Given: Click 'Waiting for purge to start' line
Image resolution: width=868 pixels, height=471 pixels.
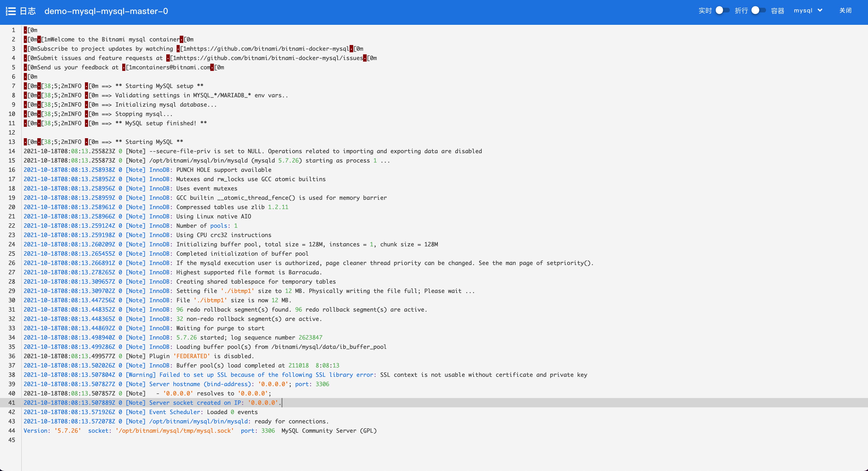Looking at the screenshot, I should coord(144,328).
